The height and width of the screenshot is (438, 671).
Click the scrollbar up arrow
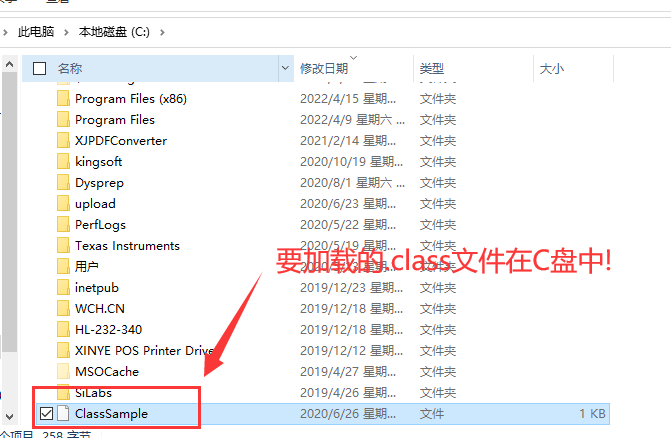click(9, 65)
